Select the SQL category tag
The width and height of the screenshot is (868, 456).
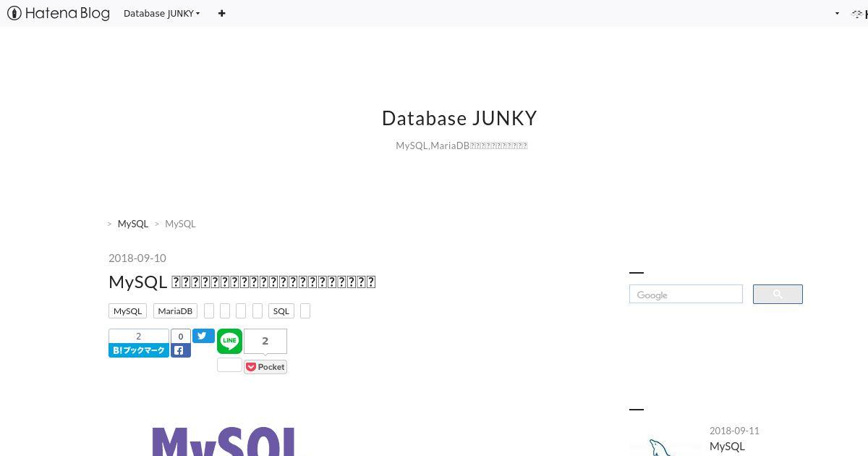(x=281, y=311)
